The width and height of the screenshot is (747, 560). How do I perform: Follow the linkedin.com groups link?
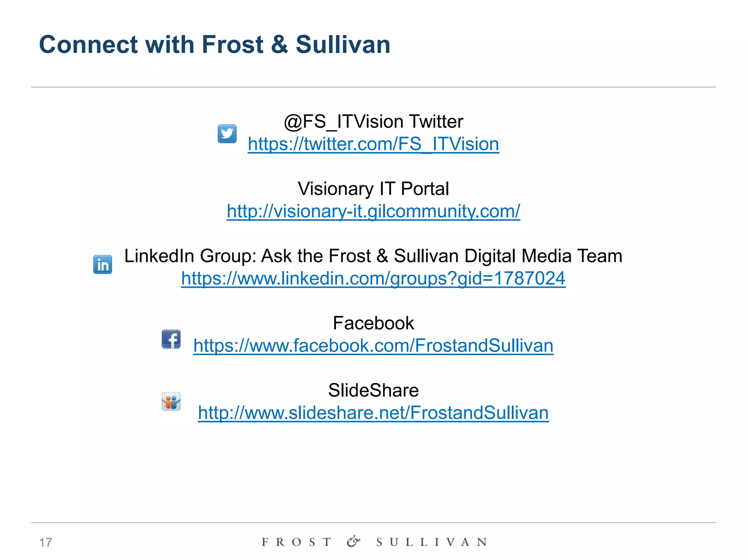pos(373,279)
